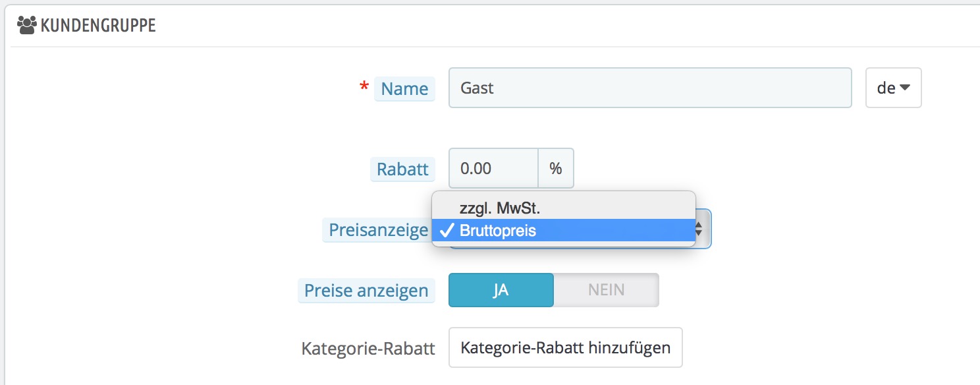Click the Preisanzeige label
Image resolution: width=980 pixels, height=385 pixels.
[x=378, y=231]
